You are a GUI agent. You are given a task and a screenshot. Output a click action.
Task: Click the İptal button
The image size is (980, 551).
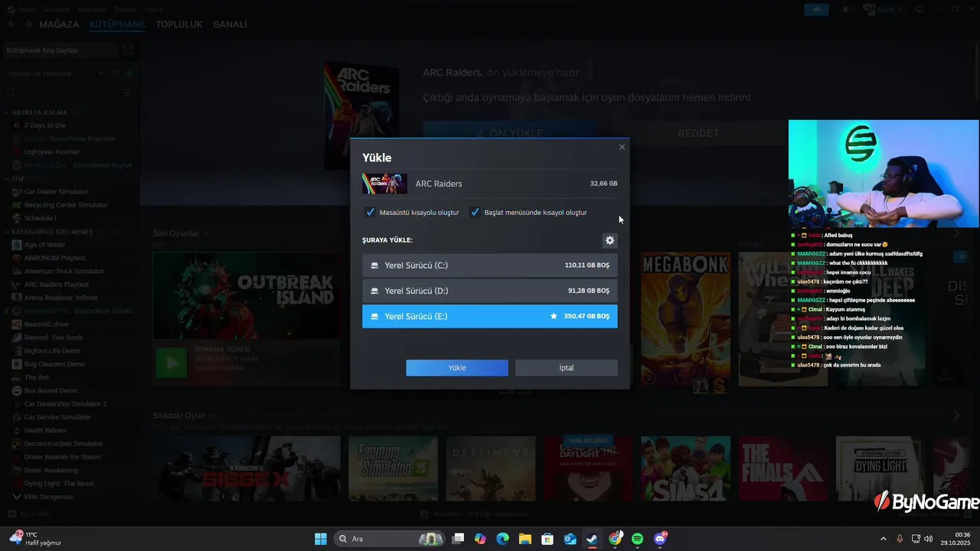(567, 368)
